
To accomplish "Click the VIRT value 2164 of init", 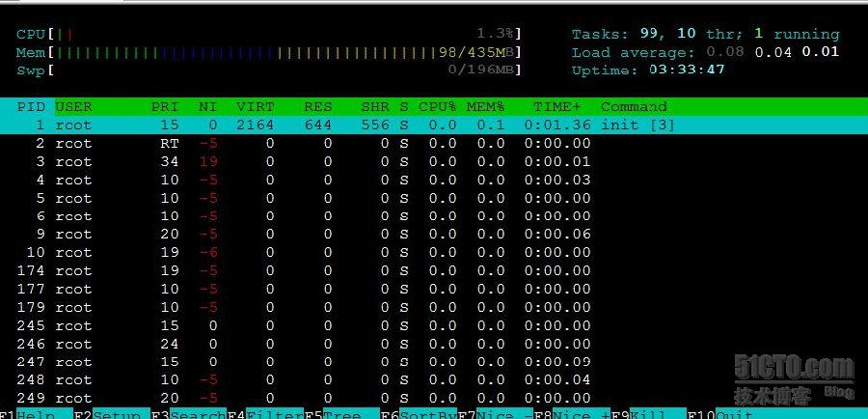I will 256,126.
